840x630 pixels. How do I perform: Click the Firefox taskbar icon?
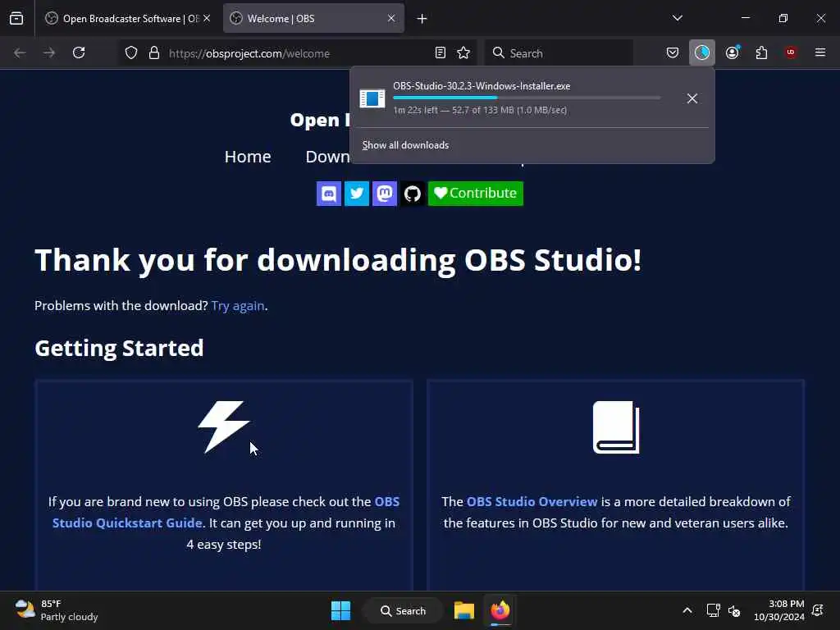(x=500, y=610)
